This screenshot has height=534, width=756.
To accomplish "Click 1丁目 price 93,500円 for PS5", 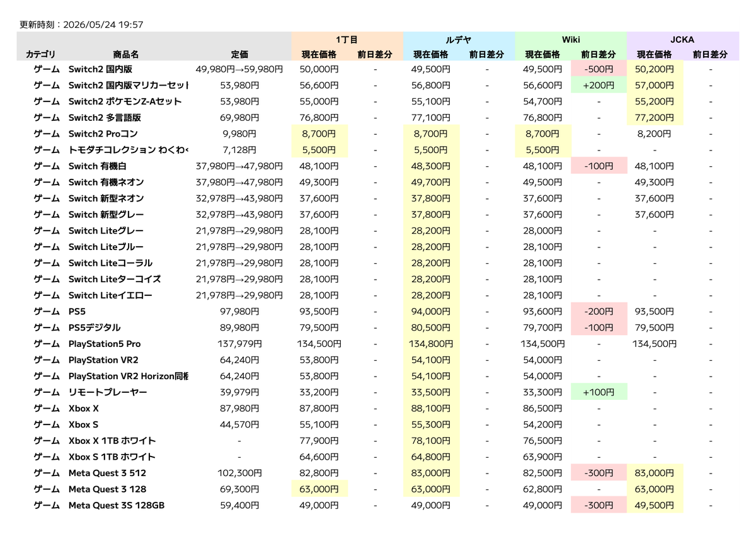I will click(x=319, y=312).
